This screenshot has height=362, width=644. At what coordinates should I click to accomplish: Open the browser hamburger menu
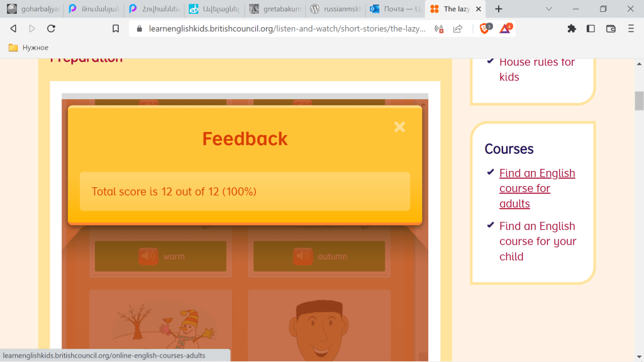click(x=631, y=28)
